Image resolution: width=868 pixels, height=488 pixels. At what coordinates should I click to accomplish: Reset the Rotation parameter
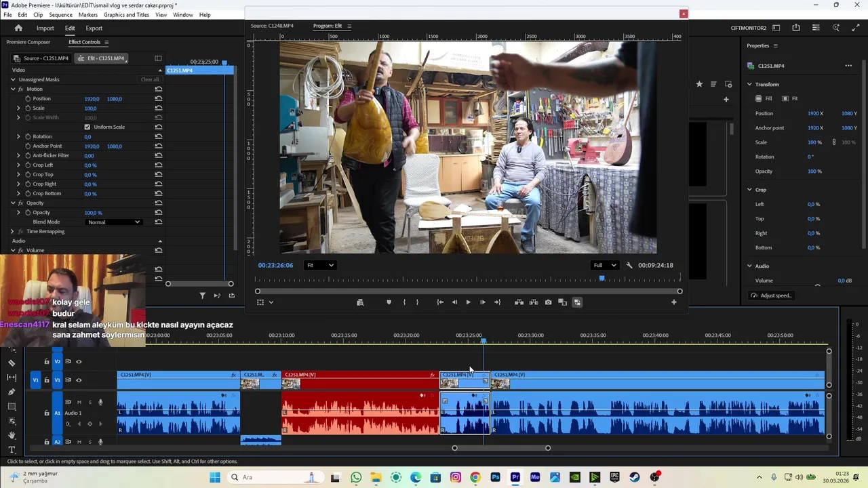coord(158,137)
